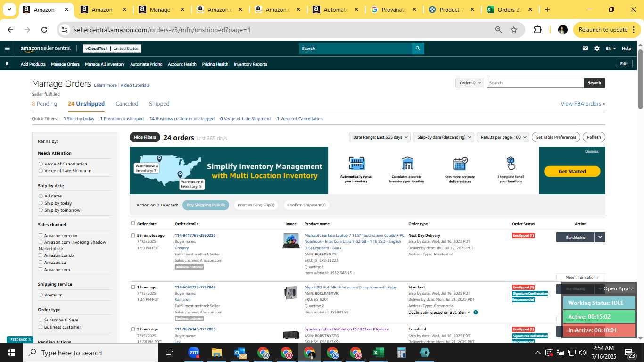The width and height of the screenshot is (644, 362).
Task: Click the site information icon in address bar
Action: [x=65, y=30]
